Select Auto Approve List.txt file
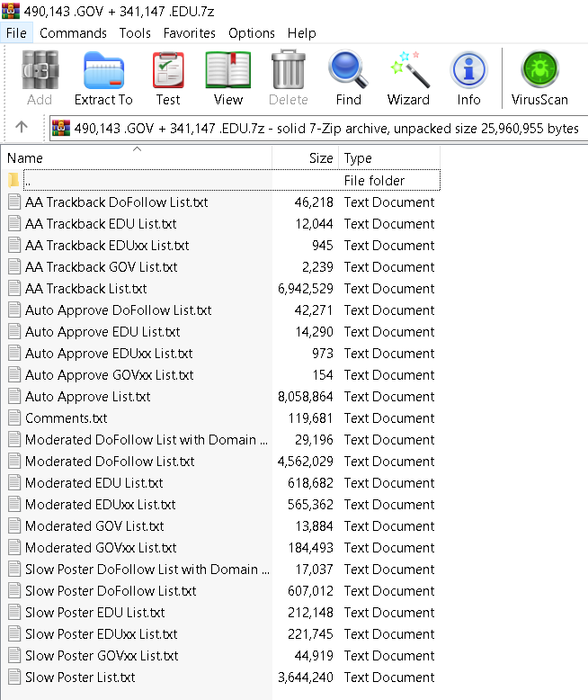This screenshot has width=588, height=700. (87, 397)
